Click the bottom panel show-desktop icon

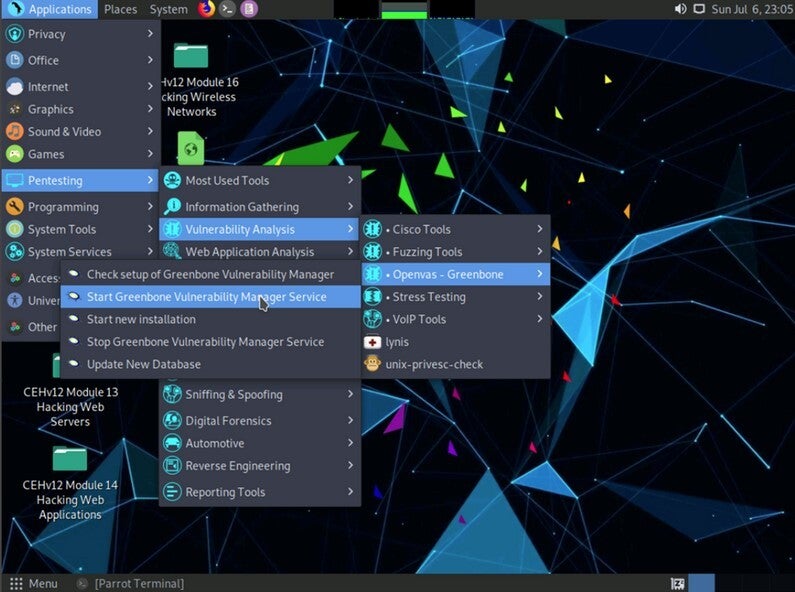pyautogui.click(x=677, y=583)
